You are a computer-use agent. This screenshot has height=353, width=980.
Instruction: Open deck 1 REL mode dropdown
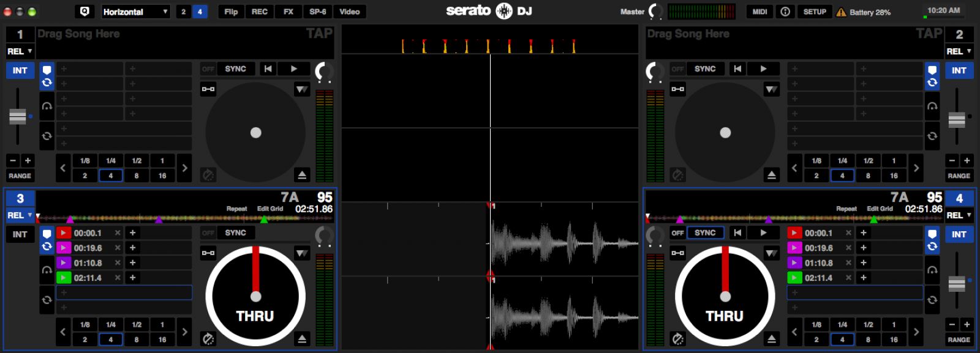(x=20, y=51)
